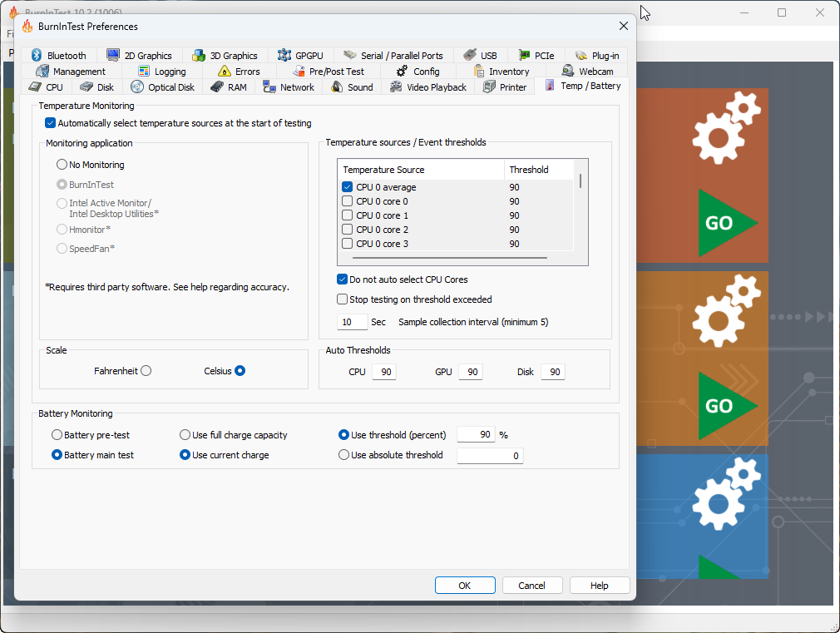This screenshot has height=633, width=840.
Task: Toggle automatically select temperature sources checkbox
Action: 51,123
